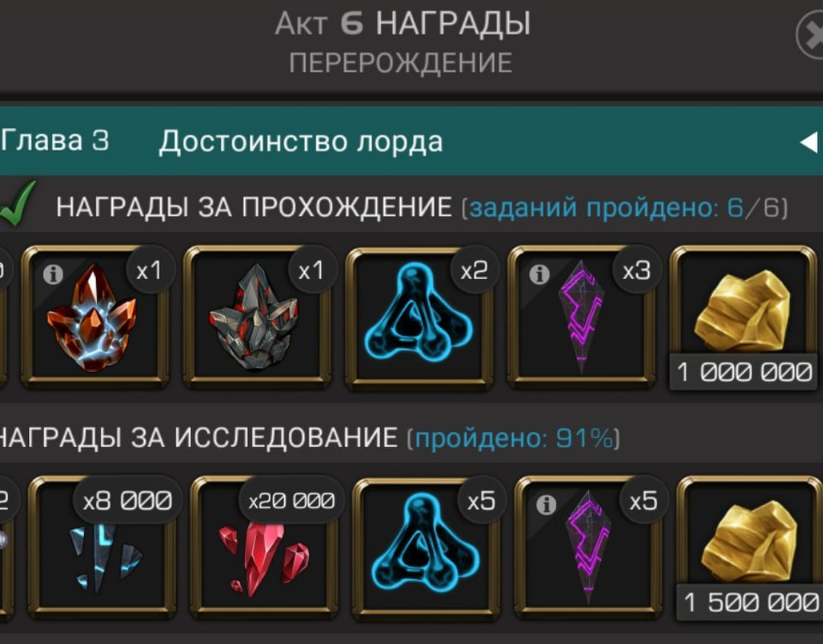The width and height of the screenshot is (823, 644).
Task: Open the blue catalyst x2 completion reward
Action: point(419,316)
